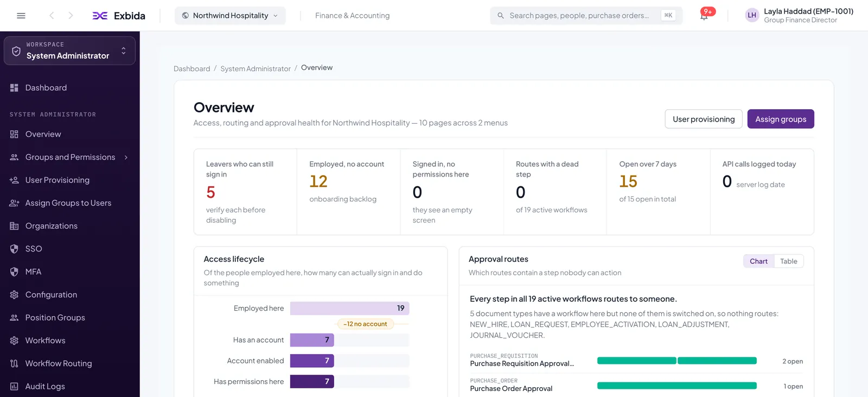Screen dimensions: 868x397
Task: Click the '–12 no account' badge
Action: tap(365, 324)
